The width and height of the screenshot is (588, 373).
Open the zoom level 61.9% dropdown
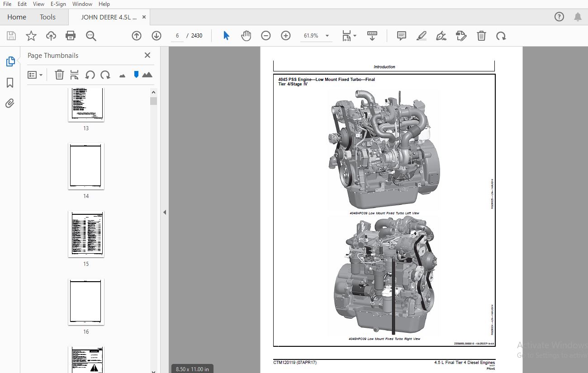(327, 36)
